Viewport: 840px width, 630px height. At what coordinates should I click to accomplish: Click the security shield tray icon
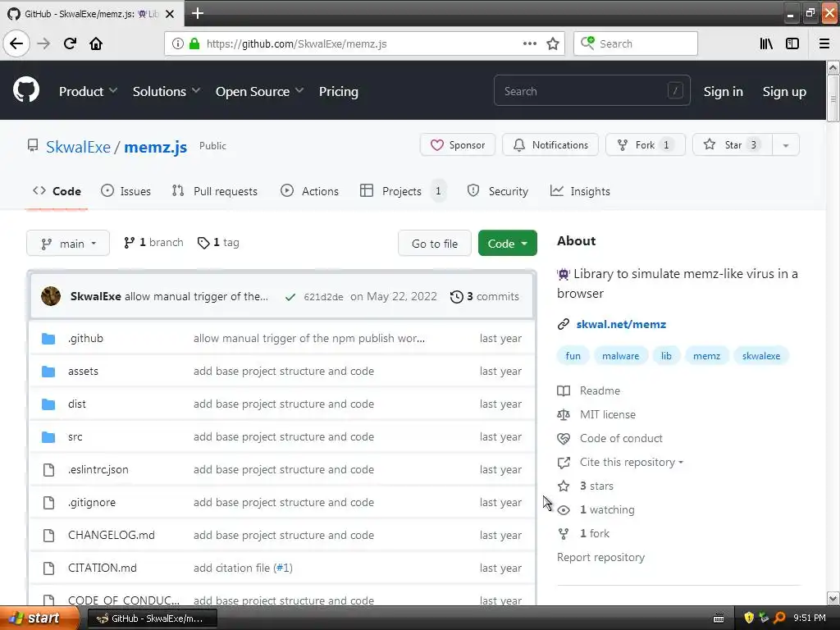click(749, 618)
